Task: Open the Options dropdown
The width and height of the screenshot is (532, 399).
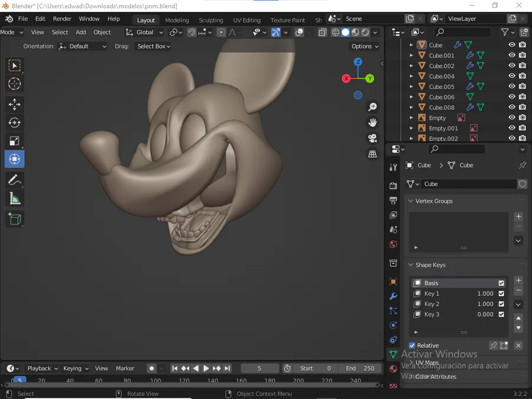Action: click(364, 46)
